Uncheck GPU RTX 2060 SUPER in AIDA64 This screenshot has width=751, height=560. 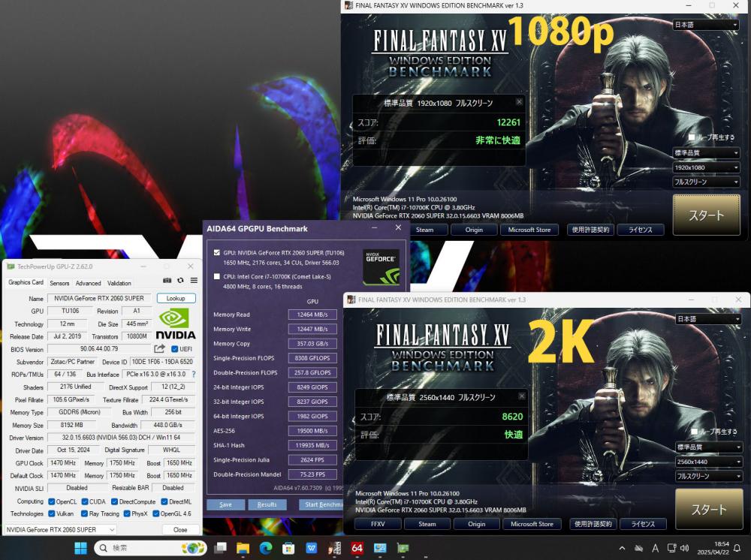tap(217, 252)
